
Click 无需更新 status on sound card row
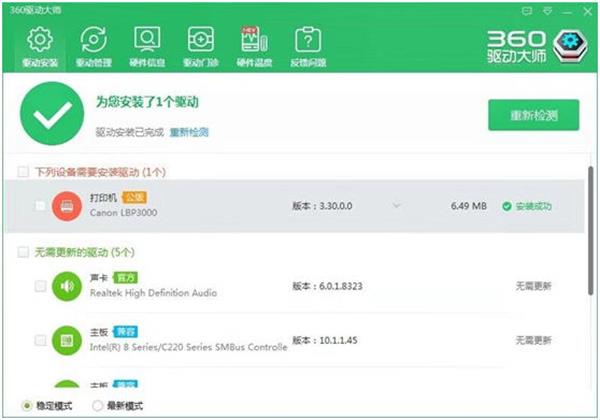[x=533, y=286]
